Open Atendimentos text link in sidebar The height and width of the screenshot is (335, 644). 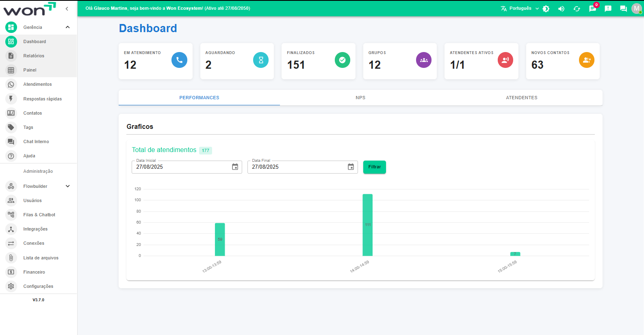pos(37,85)
